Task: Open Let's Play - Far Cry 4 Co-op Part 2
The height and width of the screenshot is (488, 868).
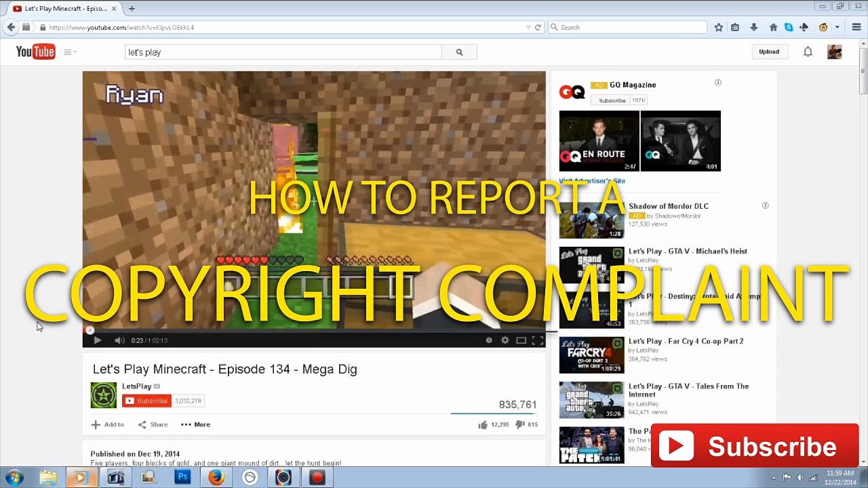Action: click(x=686, y=341)
